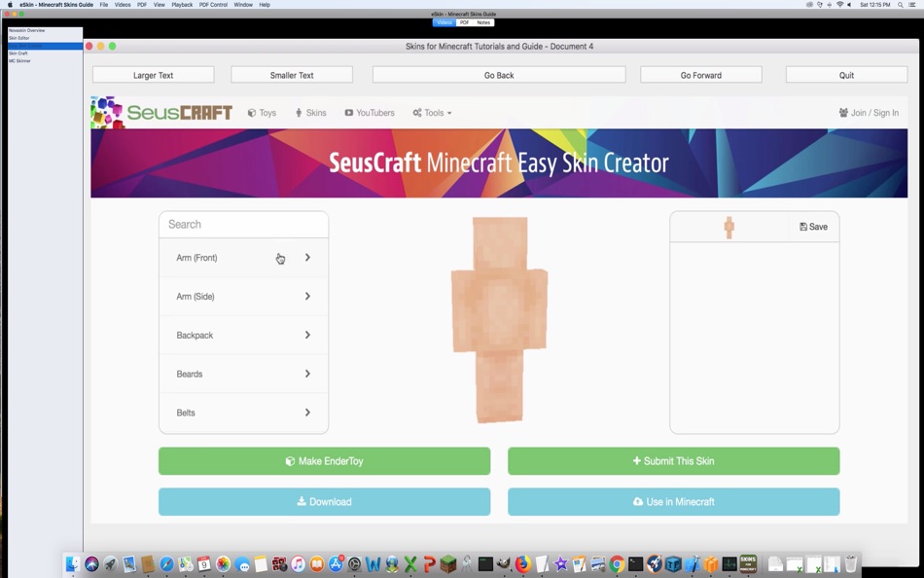The width and height of the screenshot is (924, 578).
Task: Click the Quit button
Action: tap(847, 75)
